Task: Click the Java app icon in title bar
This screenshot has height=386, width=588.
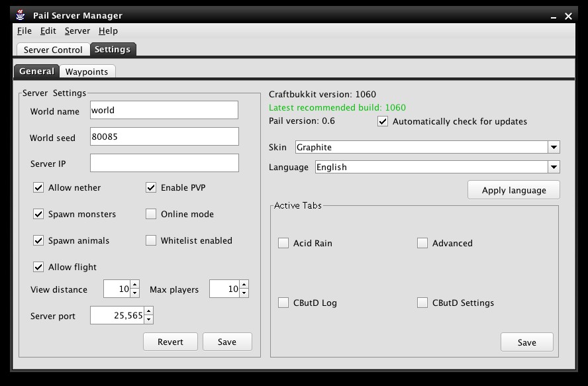Action: point(21,15)
